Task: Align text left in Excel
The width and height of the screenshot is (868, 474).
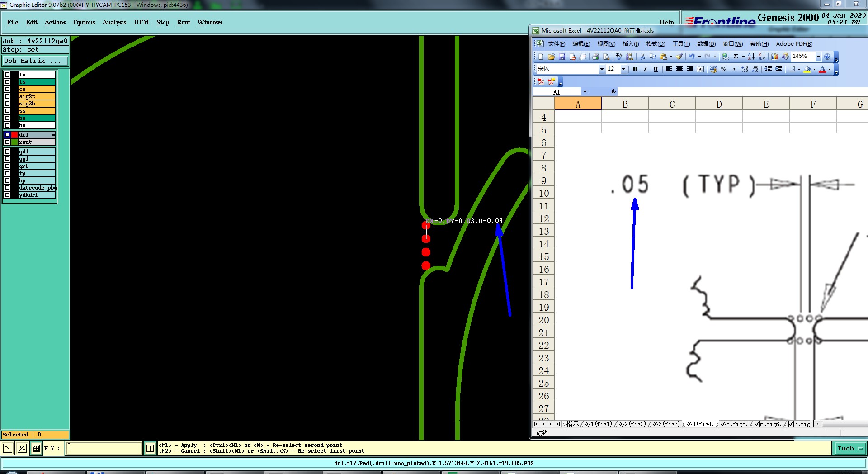Action: pos(669,69)
